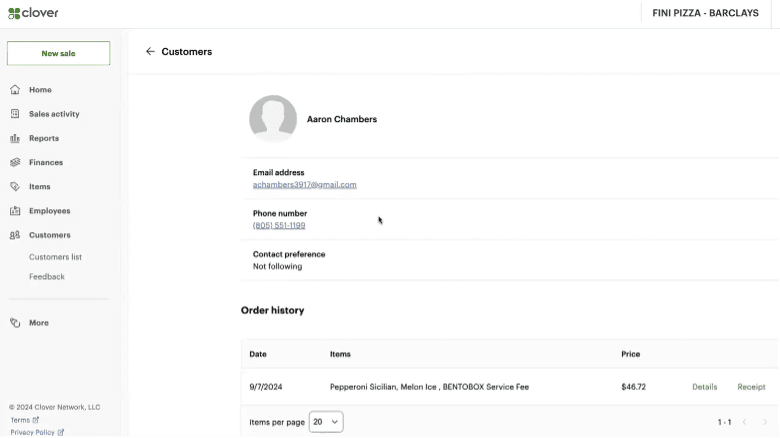Click the Sales activity sidebar icon
Viewport: 780px width, 438px height.
click(15, 114)
